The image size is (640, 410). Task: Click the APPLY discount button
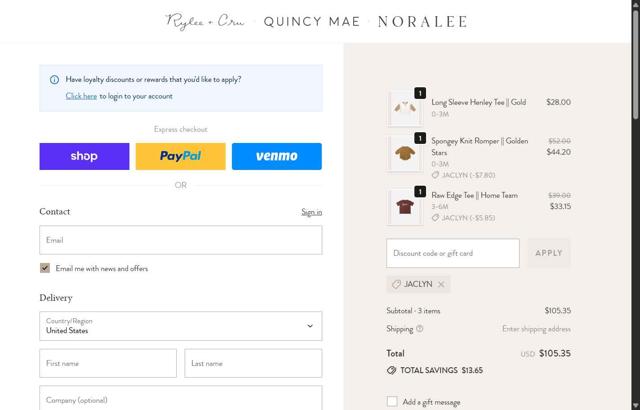[x=549, y=253]
